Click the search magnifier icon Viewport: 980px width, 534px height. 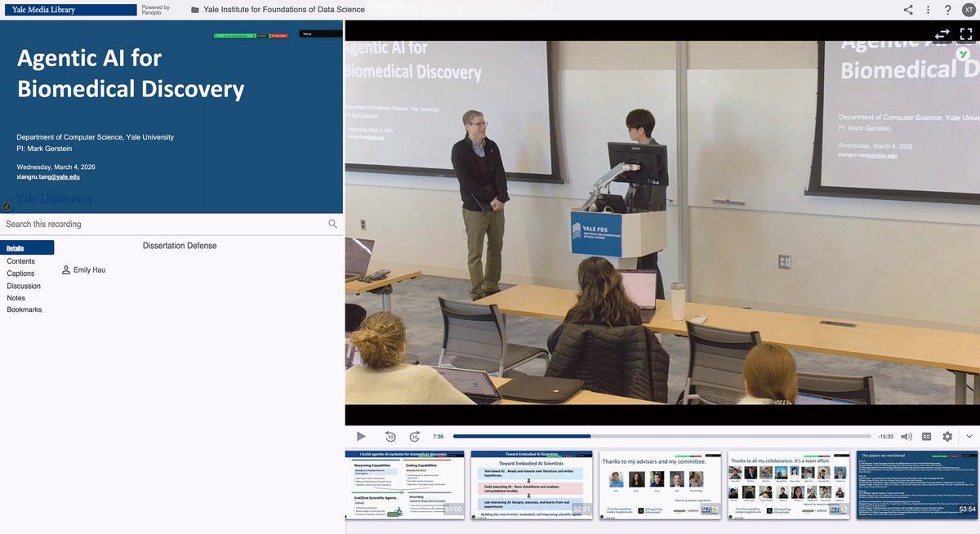[332, 224]
